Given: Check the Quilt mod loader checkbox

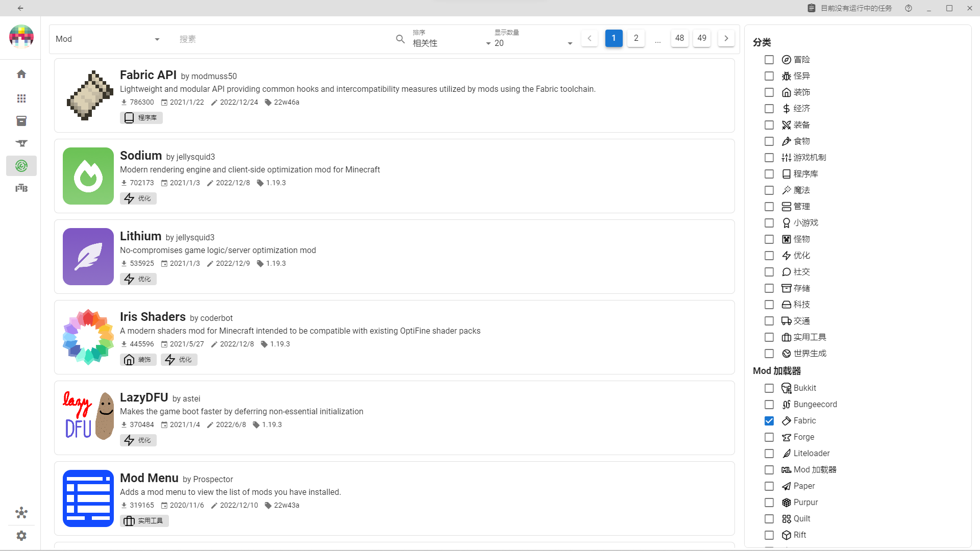Looking at the screenshot, I should click(x=769, y=519).
